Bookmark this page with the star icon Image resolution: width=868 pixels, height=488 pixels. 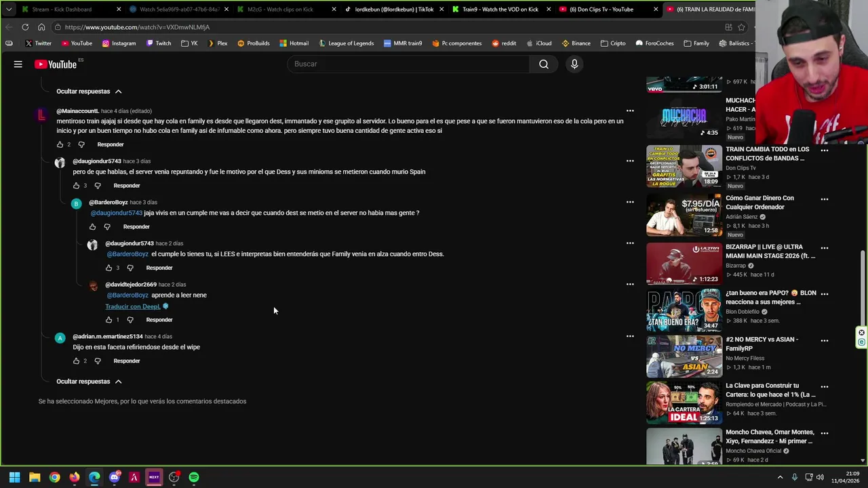pos(741,27)
